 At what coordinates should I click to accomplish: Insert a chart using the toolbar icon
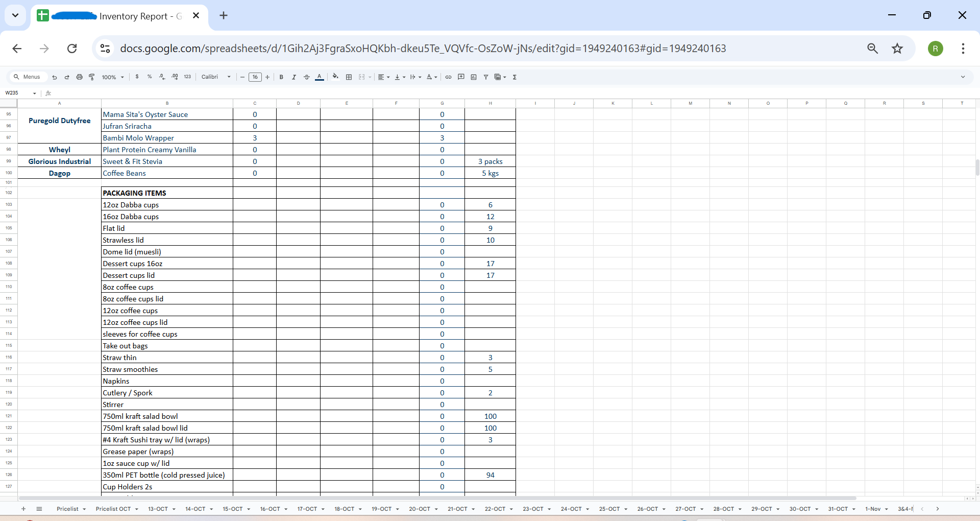tap(474, 77)
